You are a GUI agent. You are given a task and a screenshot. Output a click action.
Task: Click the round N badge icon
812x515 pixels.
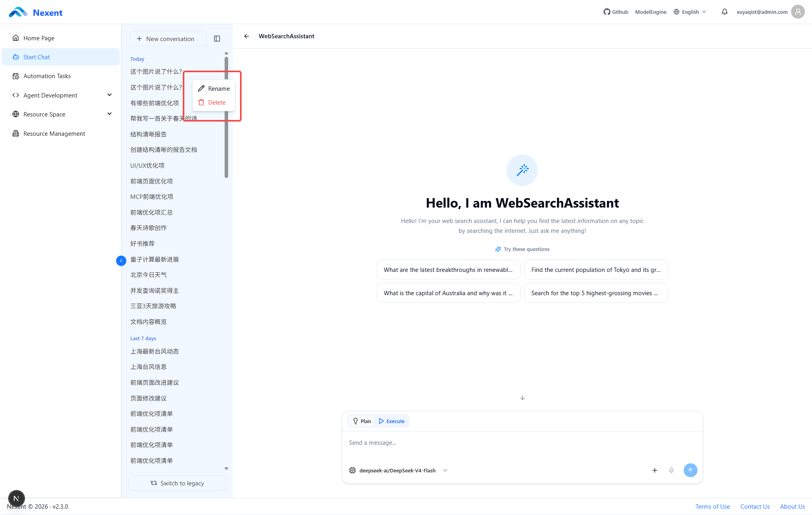[x=17, y=498]
